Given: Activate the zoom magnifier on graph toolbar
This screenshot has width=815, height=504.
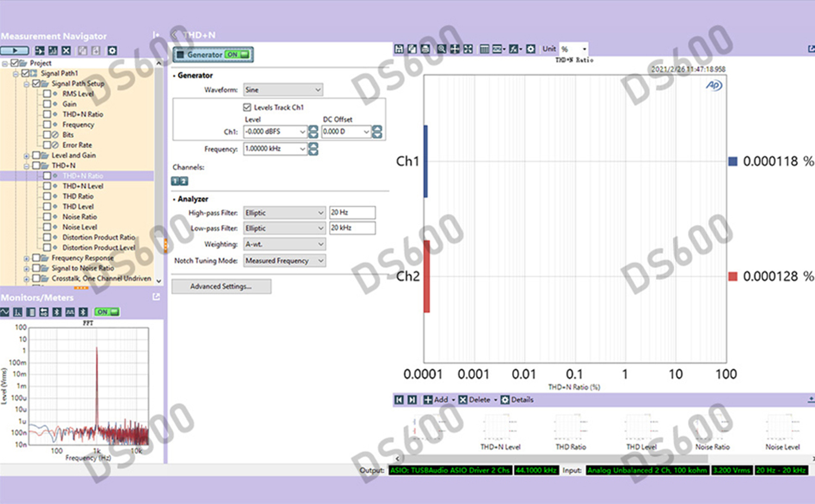Looking at the screenshot, I should (x=442, y=49).
